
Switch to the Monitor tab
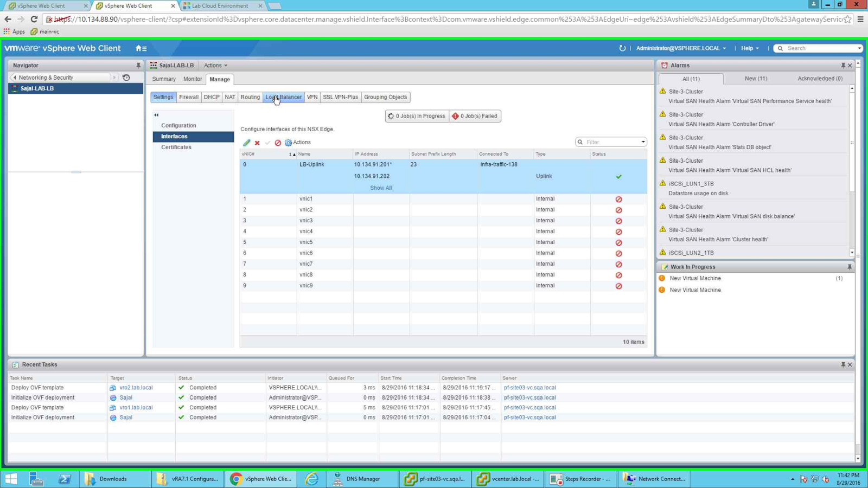click(193, 79)
